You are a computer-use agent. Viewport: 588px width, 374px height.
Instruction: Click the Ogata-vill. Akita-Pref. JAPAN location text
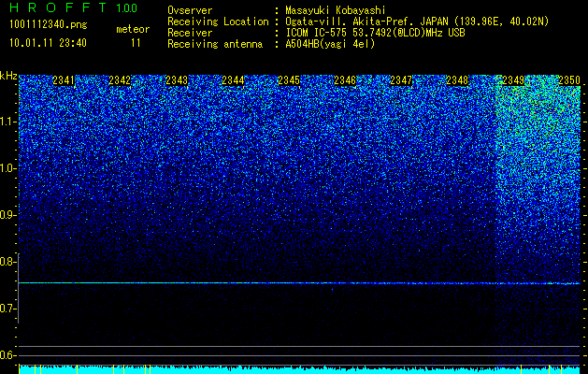[417, 22]
